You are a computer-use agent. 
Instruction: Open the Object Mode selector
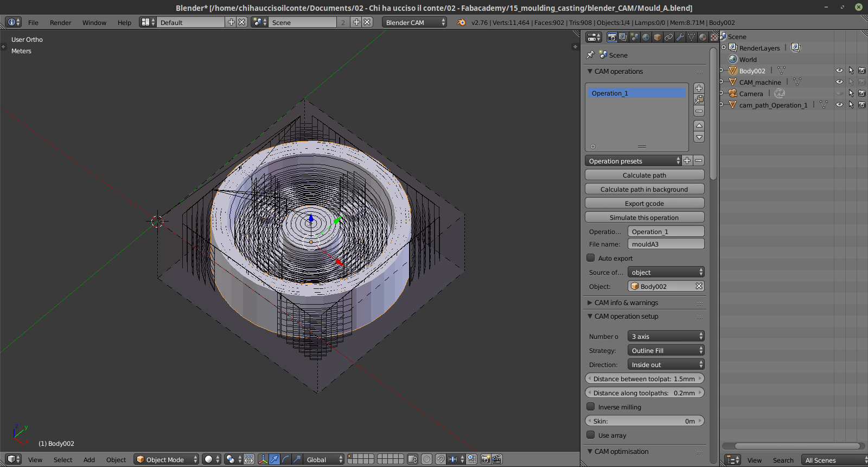tap(167, 459)
